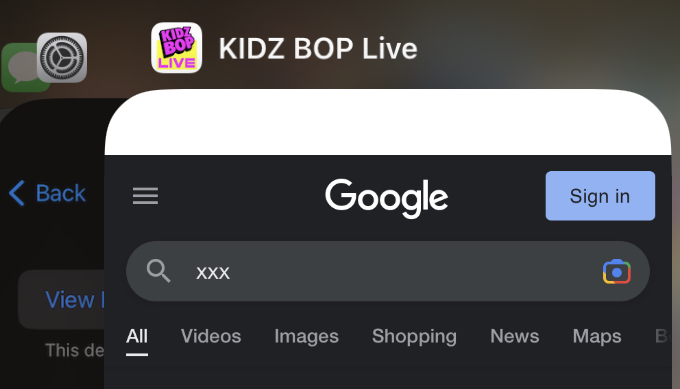Screen dimensions: 680x389
Task: Click the Sign in button
Action: click(x=600, y=196)
